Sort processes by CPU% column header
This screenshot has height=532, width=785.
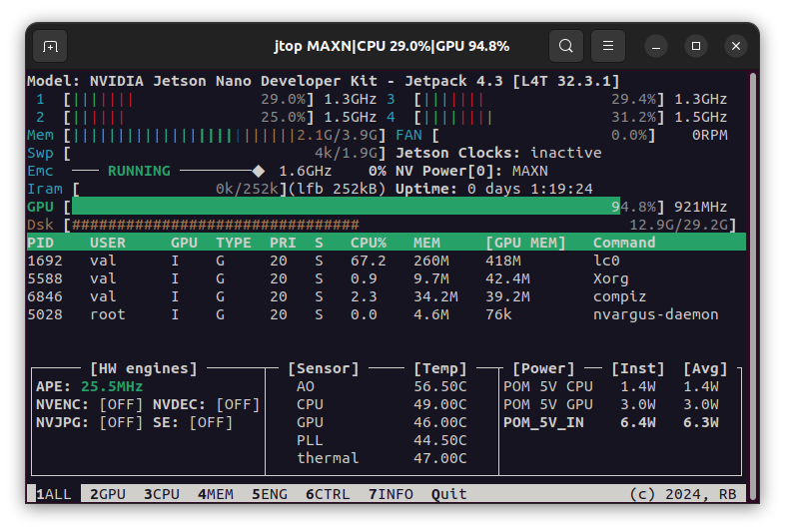click(368, 243)
